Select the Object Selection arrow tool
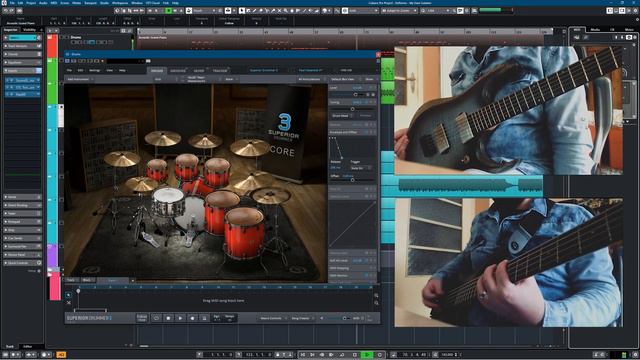 pos(242,11)
